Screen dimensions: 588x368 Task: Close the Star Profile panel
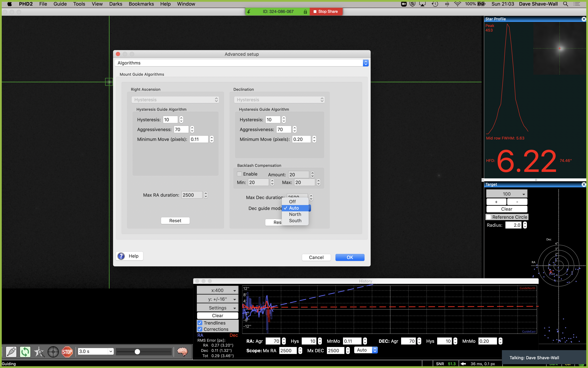click(584, 19)
